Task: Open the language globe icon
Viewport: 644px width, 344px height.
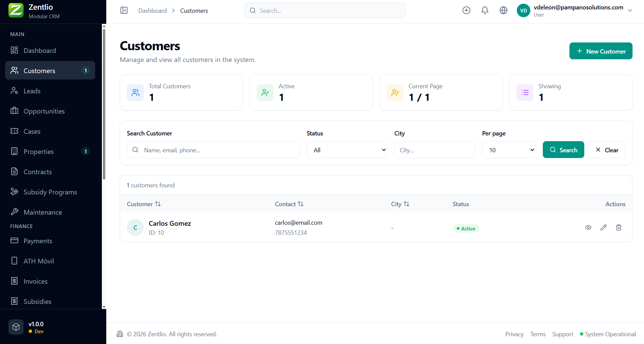Action: coord(503,10)
